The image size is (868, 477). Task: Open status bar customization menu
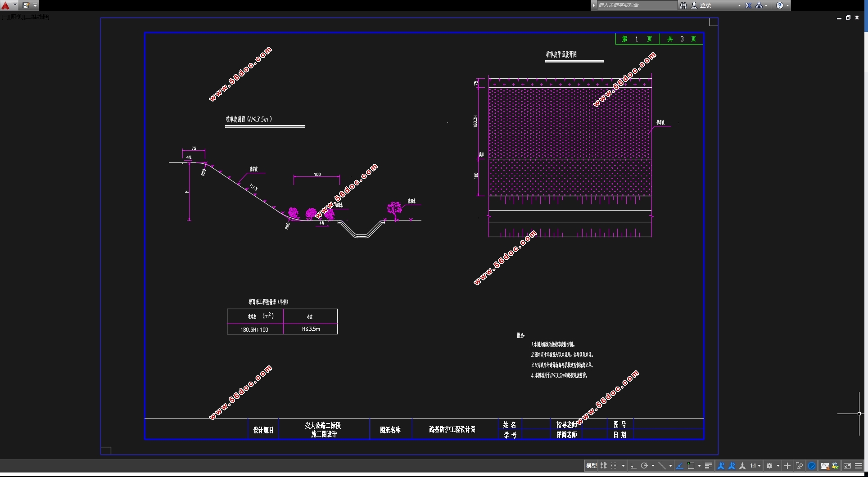coord(859,466)
